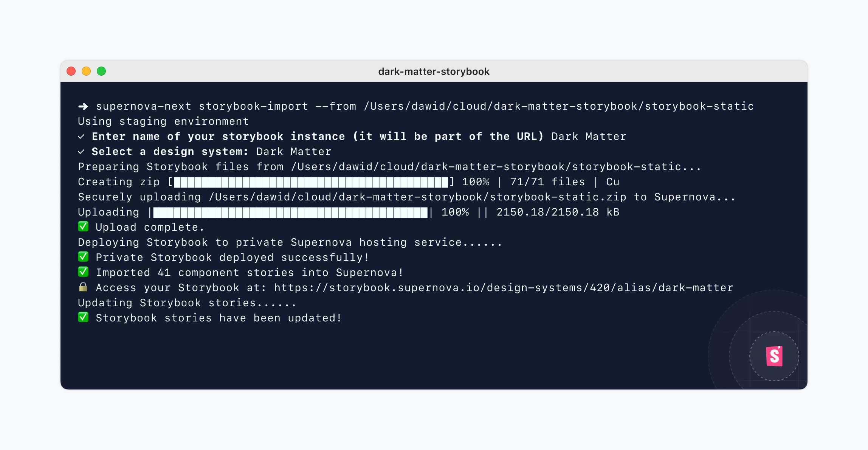Click the 'Preparing Storybook files from' line
Viewport: 868px width, 450px height.
click(x=389, y=167)
